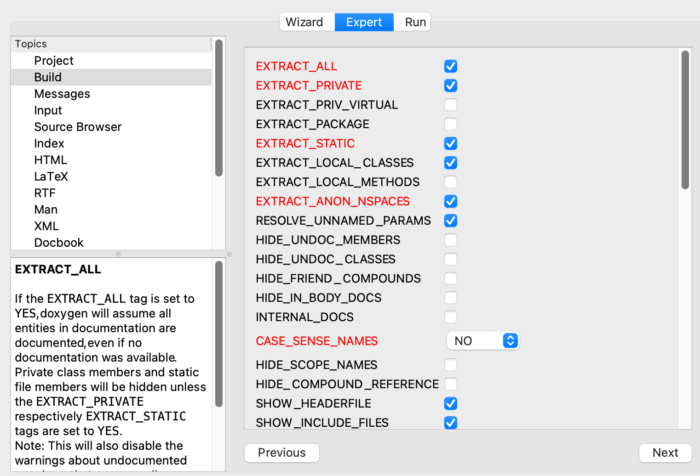Screen dimensions: 700x476
Task: Select Project in Topics list
Action: click(54, 61)
